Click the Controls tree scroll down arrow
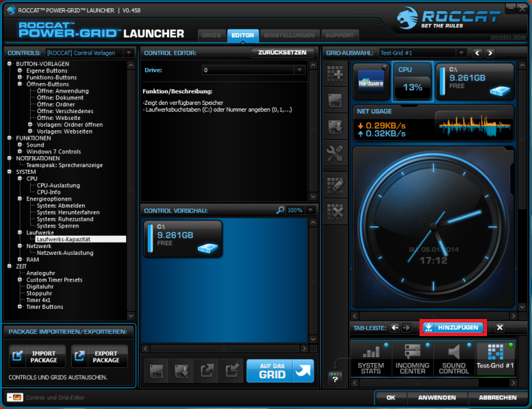Screen dimensions: 532x409 click(x=131, y=316)
